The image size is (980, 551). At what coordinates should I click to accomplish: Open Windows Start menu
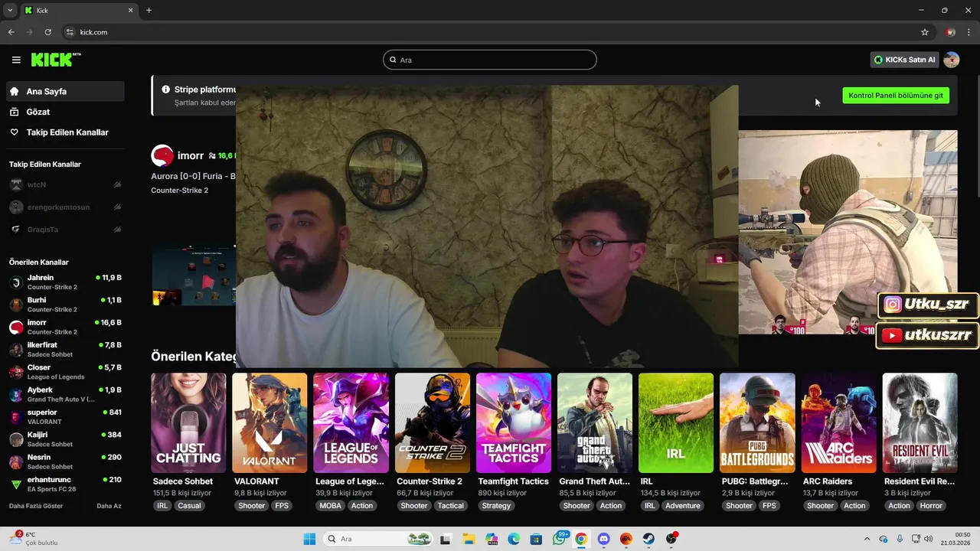[x=309, y=539]
